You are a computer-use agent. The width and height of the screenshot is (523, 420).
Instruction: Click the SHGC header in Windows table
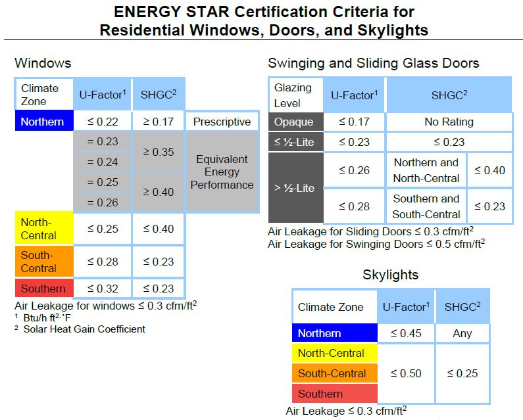[x=159, y=95]
